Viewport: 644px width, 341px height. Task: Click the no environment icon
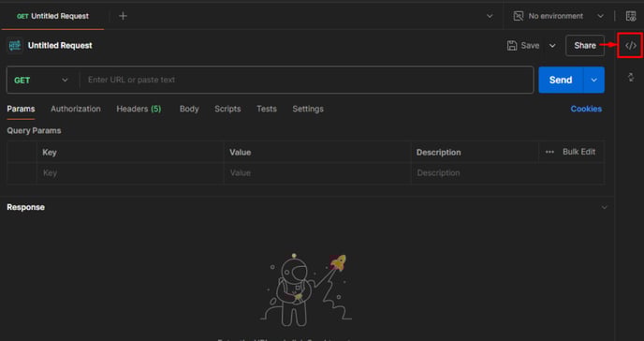click(519, 16)
